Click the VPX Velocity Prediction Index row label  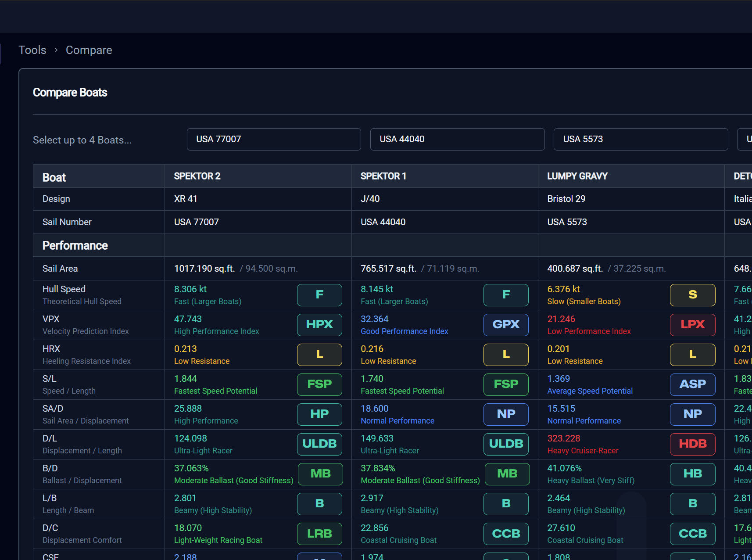[x=86, y=325]
